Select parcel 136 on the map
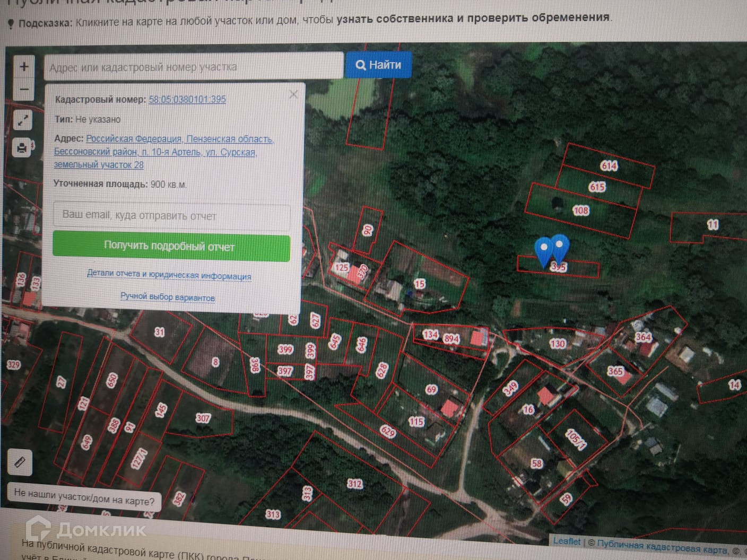This screenshot has height=560, width=747. point(21,279)
